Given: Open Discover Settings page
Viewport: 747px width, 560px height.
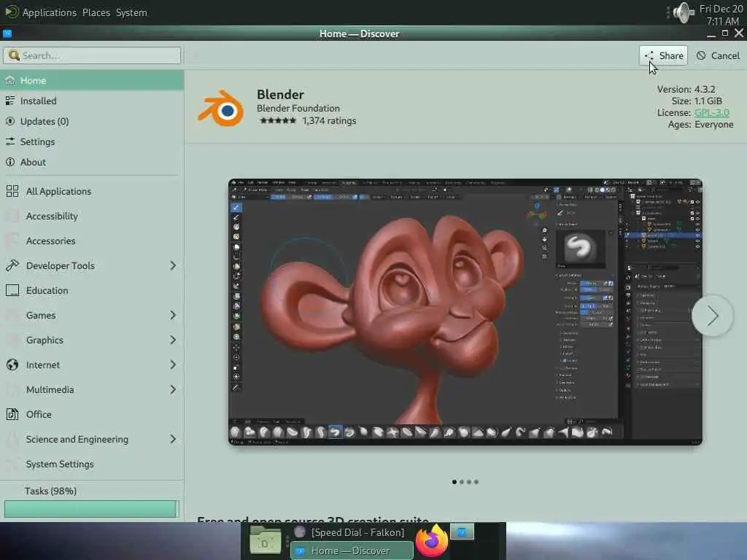Looking at the screenshot, I should 91,142.
